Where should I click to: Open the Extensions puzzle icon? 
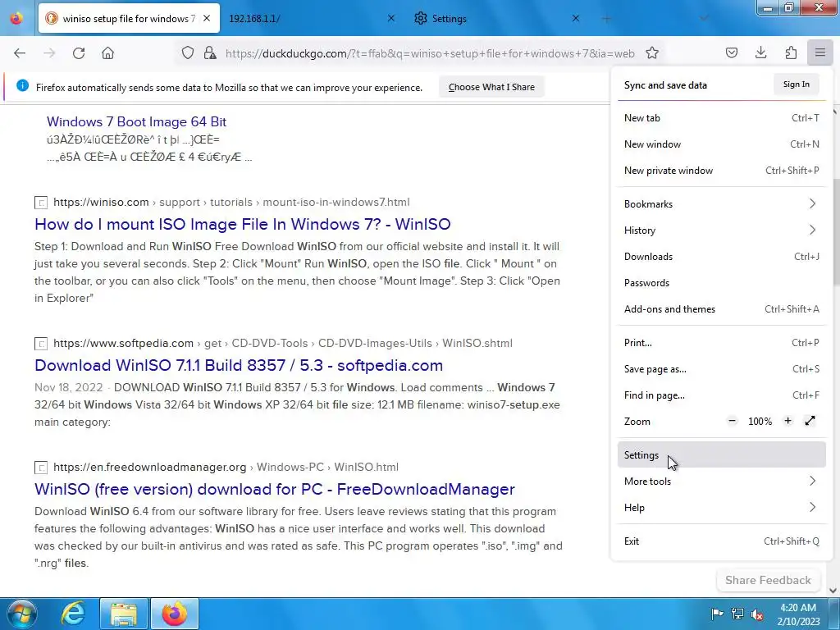click(791, 53)
